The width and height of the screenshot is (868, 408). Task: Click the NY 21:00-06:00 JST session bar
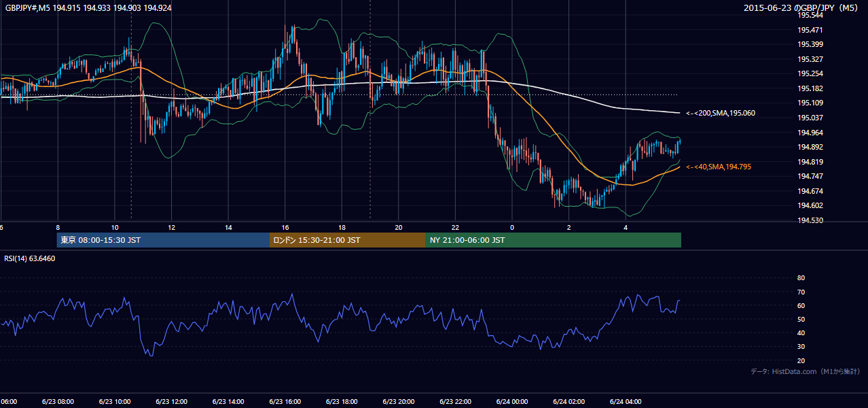click(554, 240)
